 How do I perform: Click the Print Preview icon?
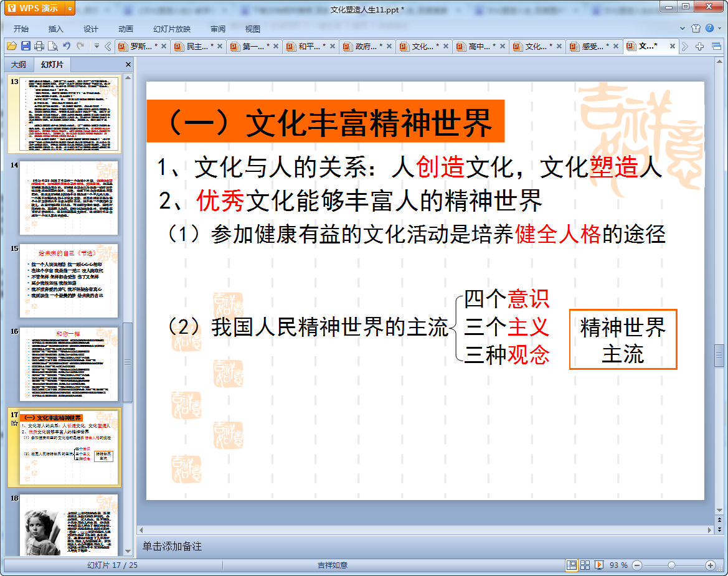pyautogui.click(x=53, y=46)
